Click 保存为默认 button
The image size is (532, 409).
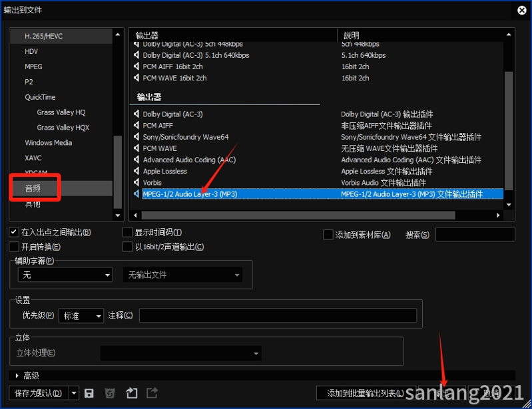pyautogui.click(x=39, y=394)
